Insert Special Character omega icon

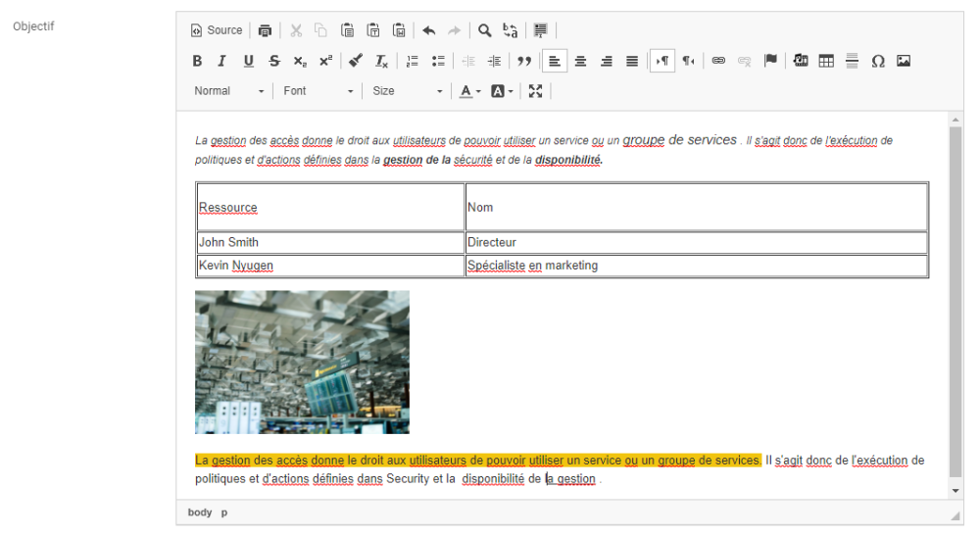click(877, 61)
